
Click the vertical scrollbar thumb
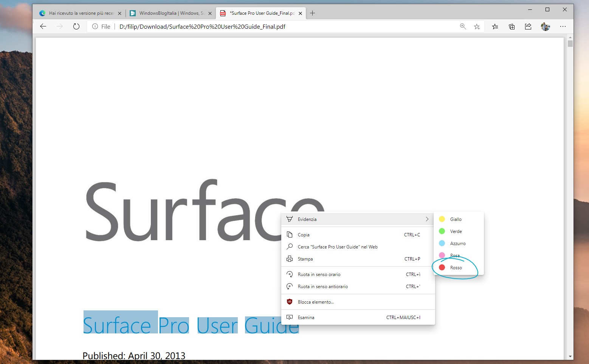(570, 43)
